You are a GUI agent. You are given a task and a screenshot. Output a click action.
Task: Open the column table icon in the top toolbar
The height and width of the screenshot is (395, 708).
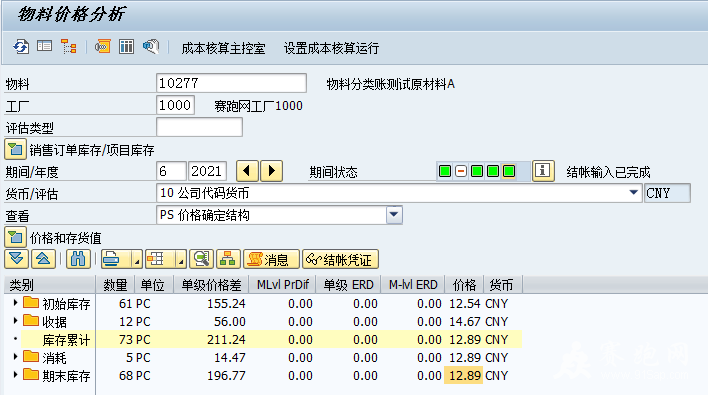pyautogui.click(x=126, y=46)
